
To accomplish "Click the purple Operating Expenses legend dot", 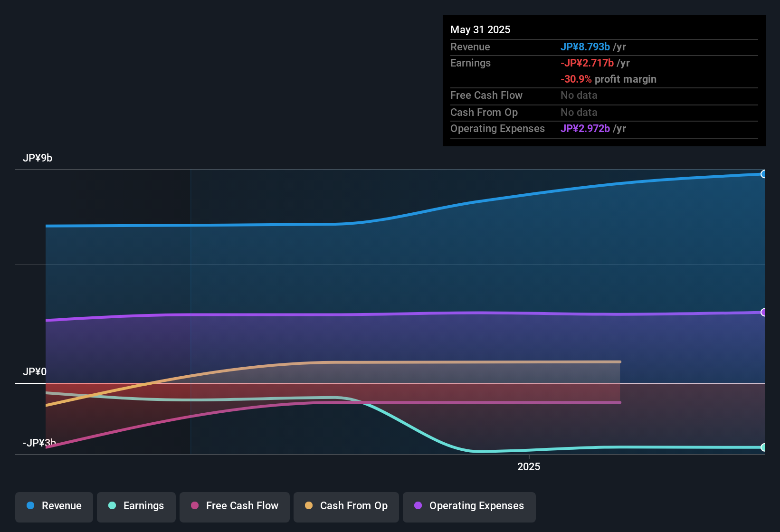I will pyautogui.click(x=418, y=505).
